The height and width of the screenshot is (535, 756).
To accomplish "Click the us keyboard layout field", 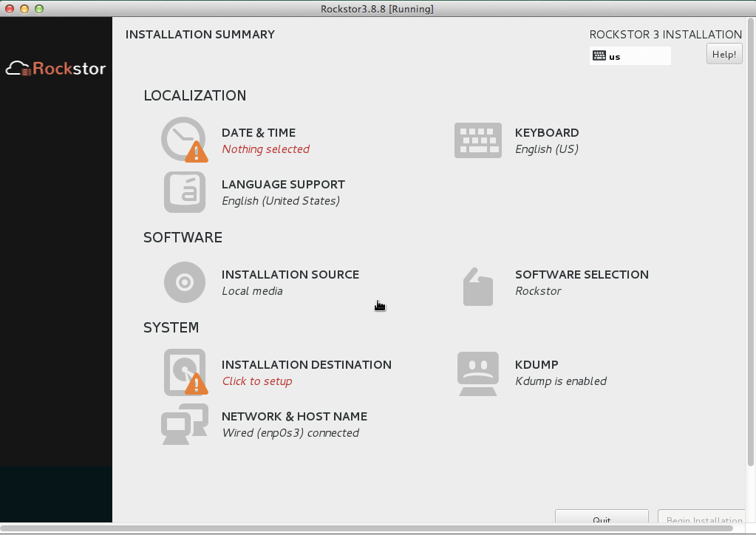I will point(630,56).
